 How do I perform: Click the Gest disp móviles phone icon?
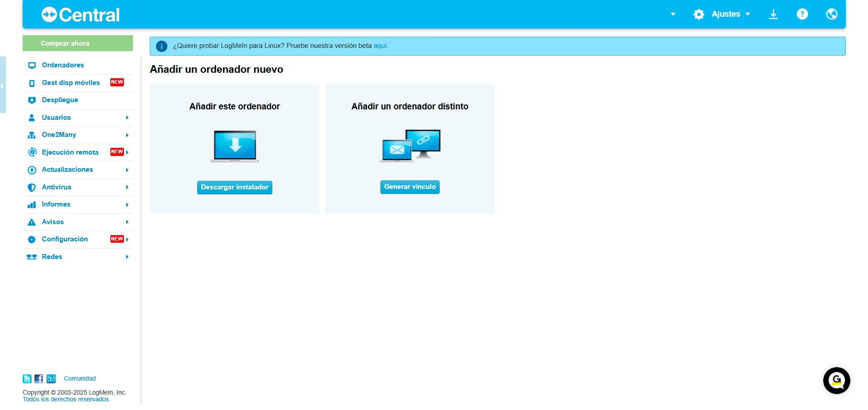click(x=32, y=83)
